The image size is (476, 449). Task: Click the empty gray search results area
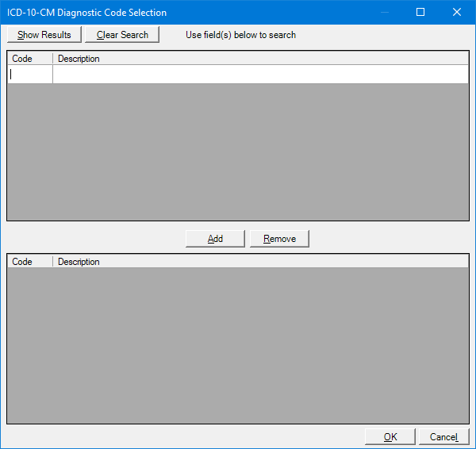coord(238,151)
